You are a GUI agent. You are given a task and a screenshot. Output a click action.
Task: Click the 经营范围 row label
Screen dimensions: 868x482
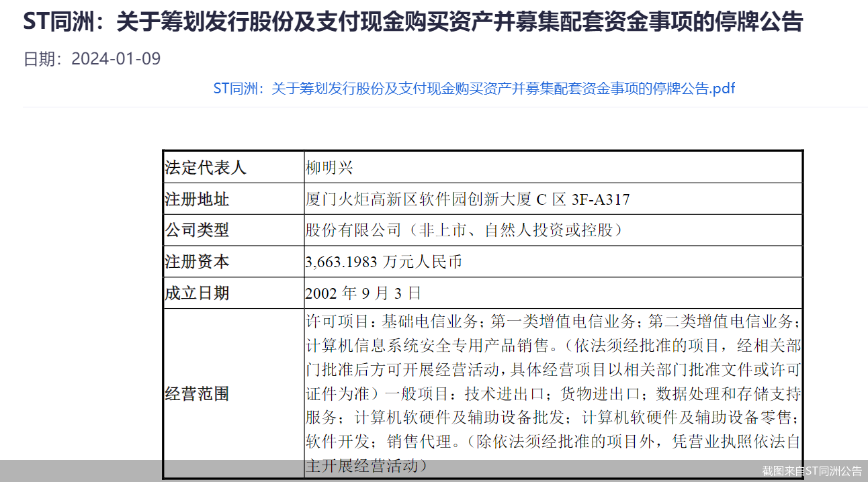(198, 393)
